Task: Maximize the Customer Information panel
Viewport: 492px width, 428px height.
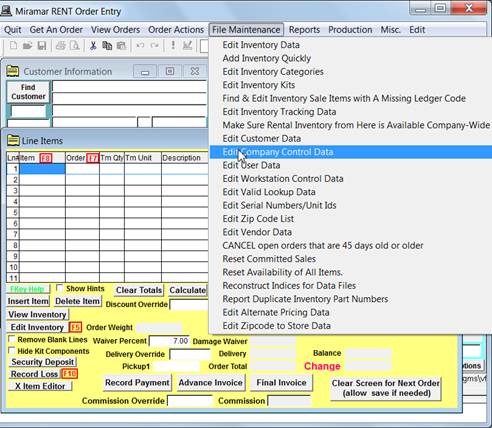Action: pos(170,71)
